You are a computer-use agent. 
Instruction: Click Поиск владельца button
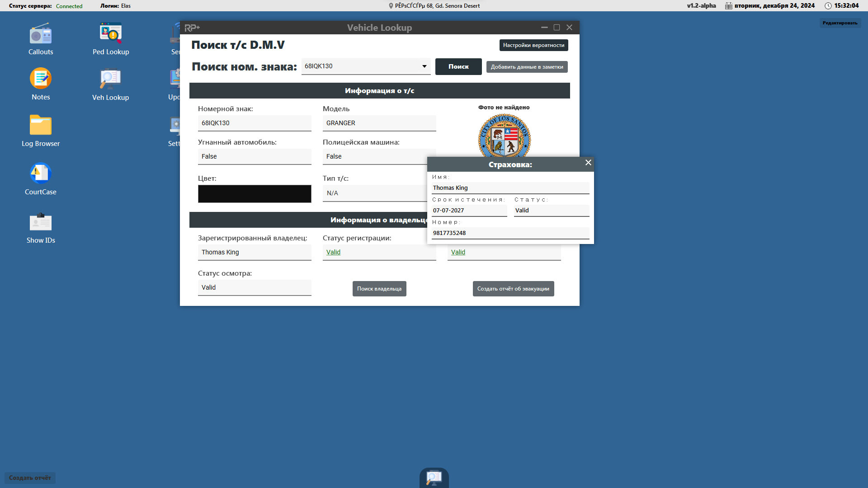(379, 289)
